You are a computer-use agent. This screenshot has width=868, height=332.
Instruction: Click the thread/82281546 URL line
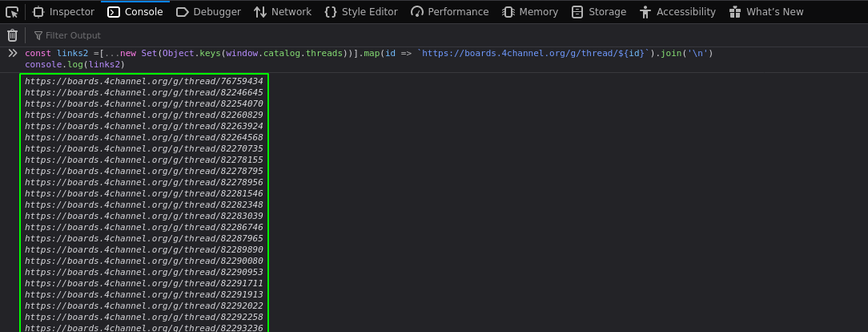pyautogui.click(x=144, y=193)
